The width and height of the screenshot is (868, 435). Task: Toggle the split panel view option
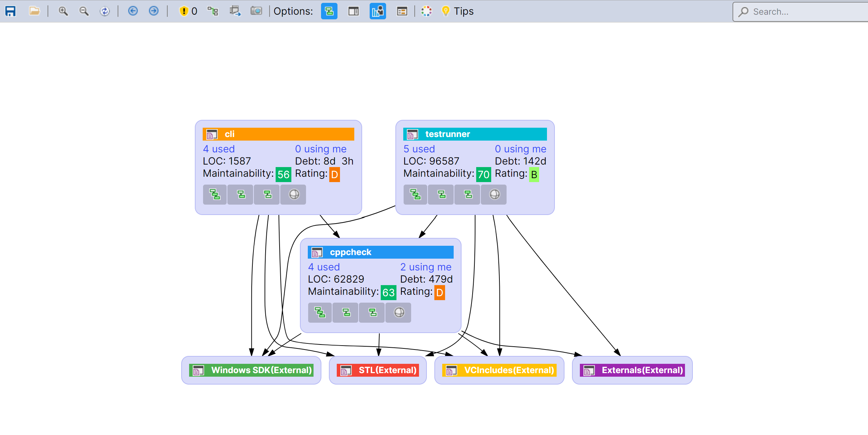click(x=353, y=11)
